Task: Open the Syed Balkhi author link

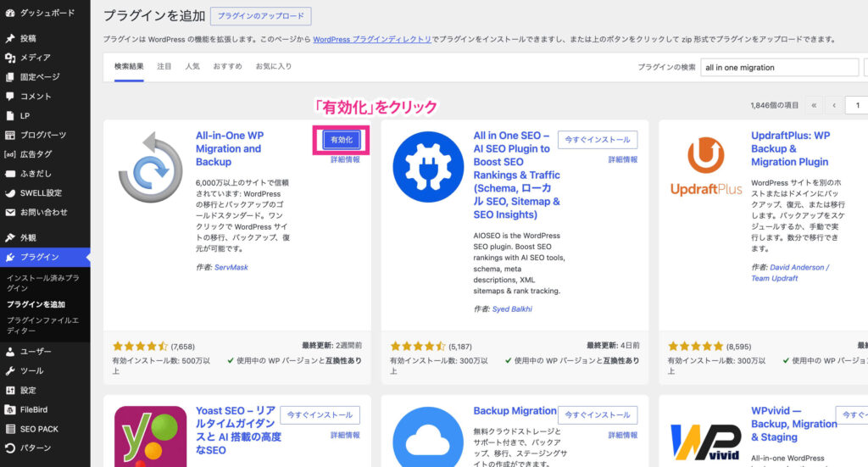Action: tap(512, 309)
